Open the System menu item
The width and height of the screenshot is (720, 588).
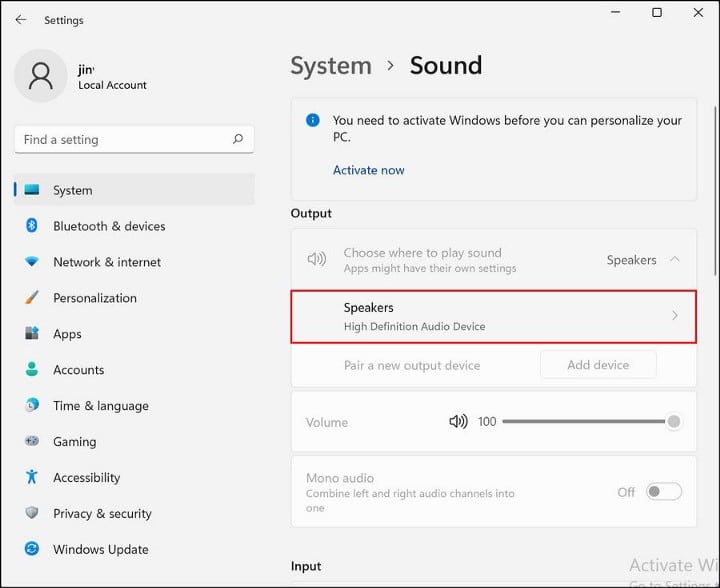click(x=134, y=190)
